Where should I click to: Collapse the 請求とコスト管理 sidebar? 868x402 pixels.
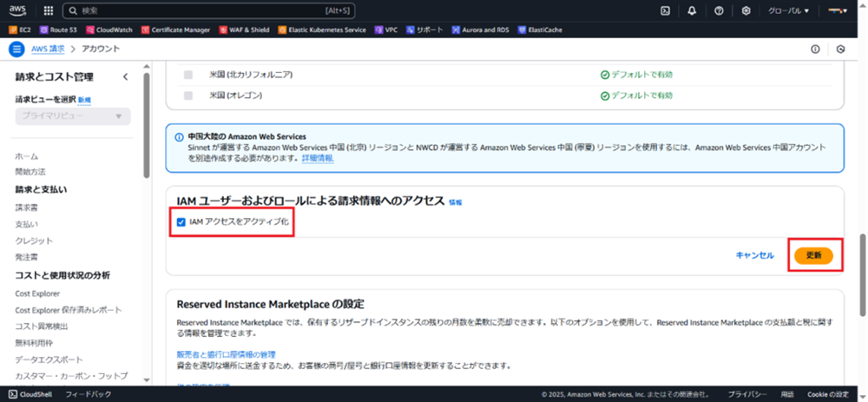tap(125, 77)
